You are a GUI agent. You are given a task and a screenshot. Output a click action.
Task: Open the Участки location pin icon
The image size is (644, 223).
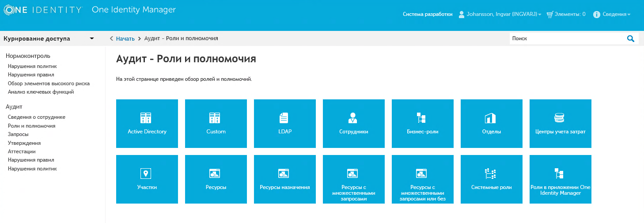146,174
